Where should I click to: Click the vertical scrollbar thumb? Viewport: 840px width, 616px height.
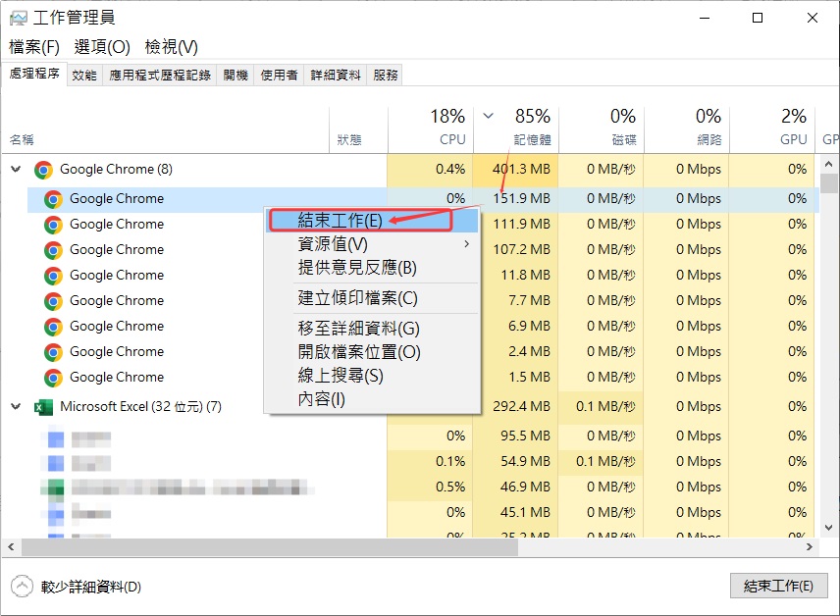tap(829, 183)
